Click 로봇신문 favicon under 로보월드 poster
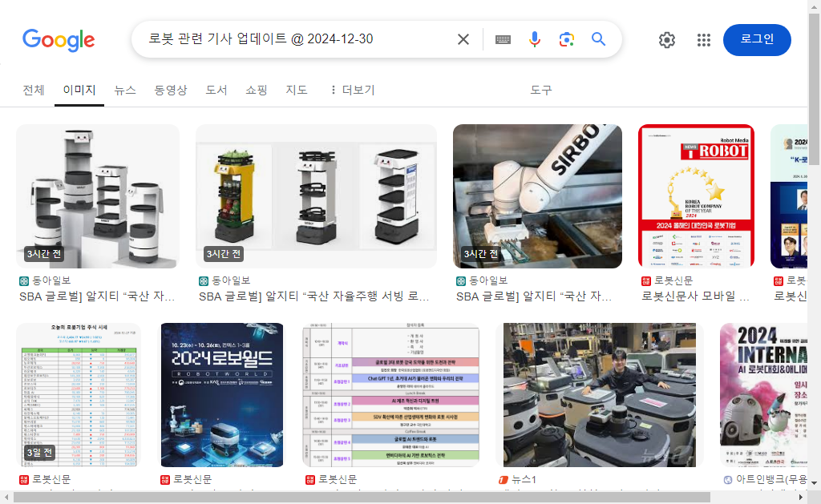 pyautogui.click(x=165, y=479)
